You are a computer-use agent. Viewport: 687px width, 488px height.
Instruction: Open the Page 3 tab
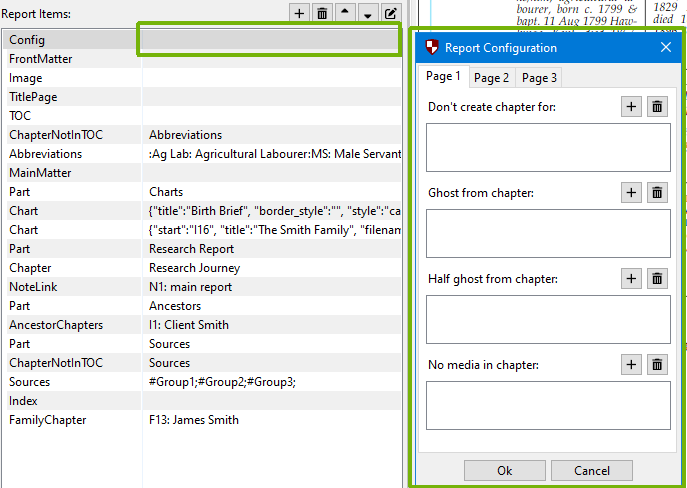(539, 78)
